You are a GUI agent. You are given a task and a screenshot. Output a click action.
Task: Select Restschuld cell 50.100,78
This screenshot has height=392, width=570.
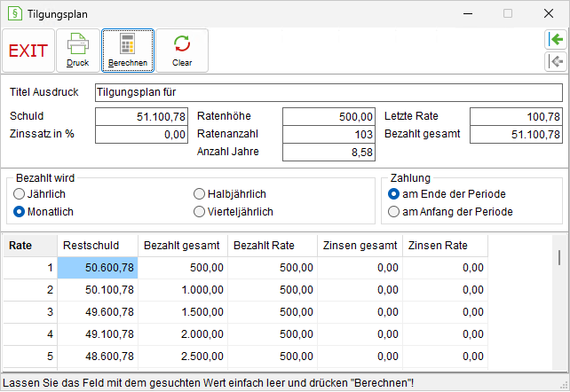tap(98, 290)
